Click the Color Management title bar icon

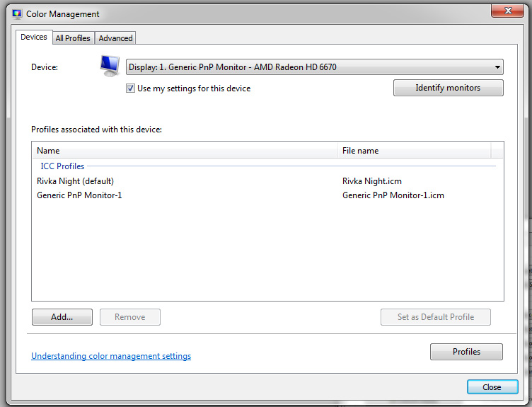[x=17, y=14]
